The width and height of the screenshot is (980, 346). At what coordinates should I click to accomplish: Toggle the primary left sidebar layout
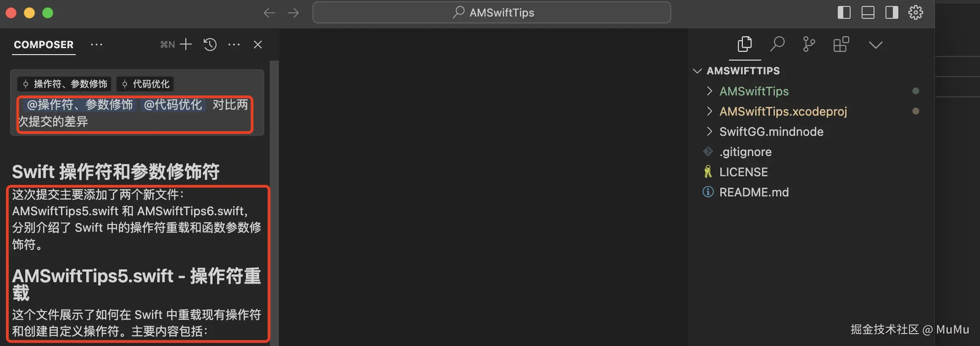844,12
